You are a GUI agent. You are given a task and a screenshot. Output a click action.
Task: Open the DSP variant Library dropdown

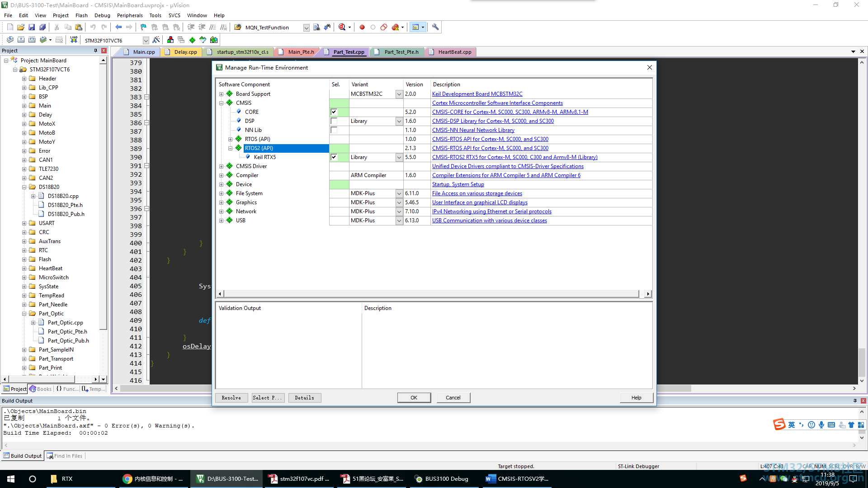tap(399, 121)
